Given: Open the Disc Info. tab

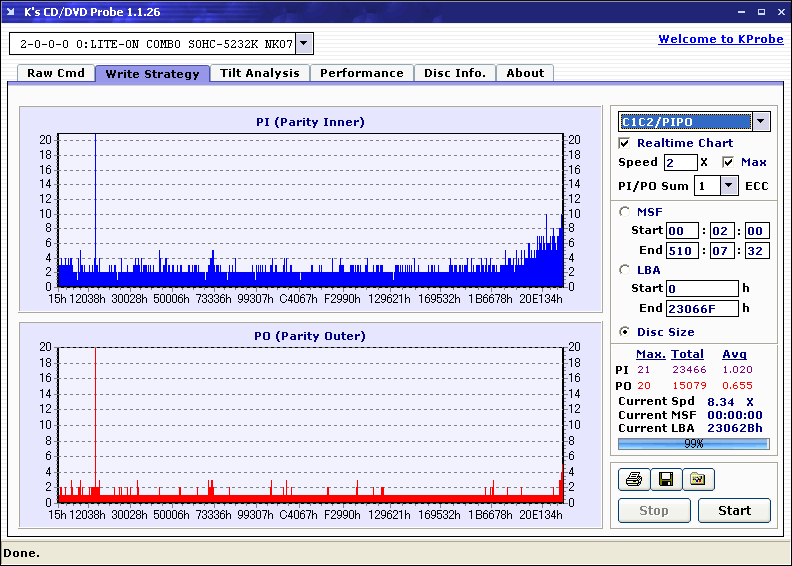Looking at the screenshot, I should [454, 73].
